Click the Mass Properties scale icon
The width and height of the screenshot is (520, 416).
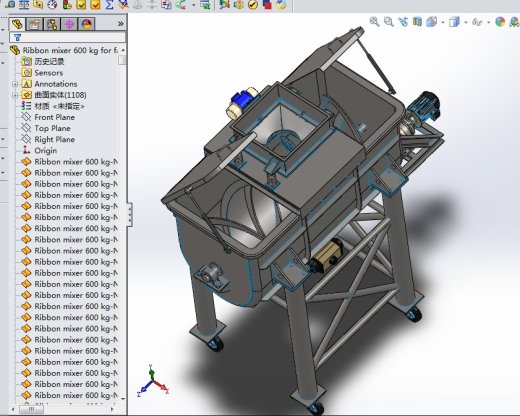coord(24,4)
